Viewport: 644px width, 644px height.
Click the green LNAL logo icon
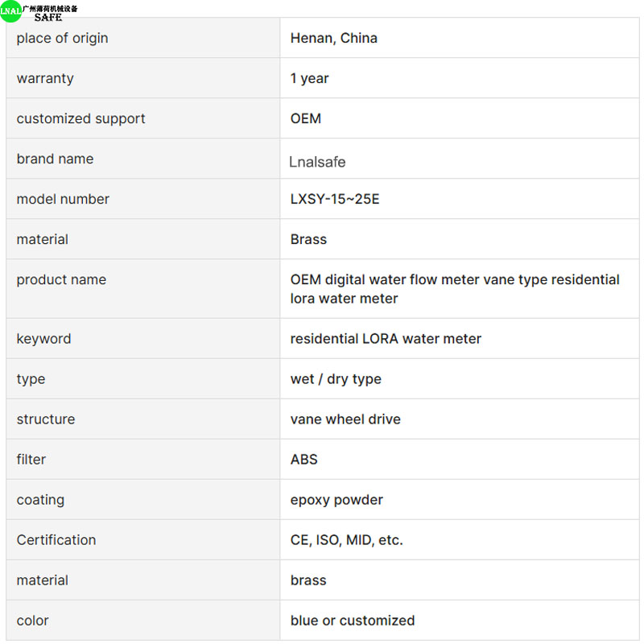coord(10,10)
